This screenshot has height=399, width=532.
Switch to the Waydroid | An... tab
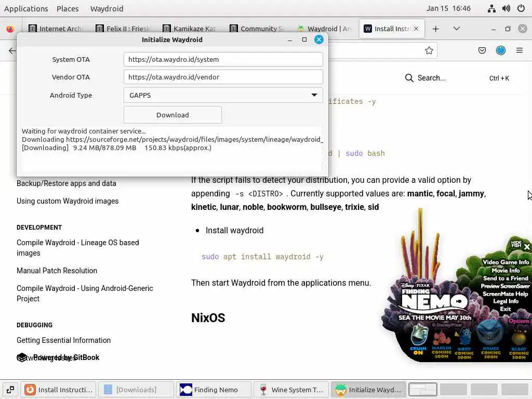click(x=324, y=29)
